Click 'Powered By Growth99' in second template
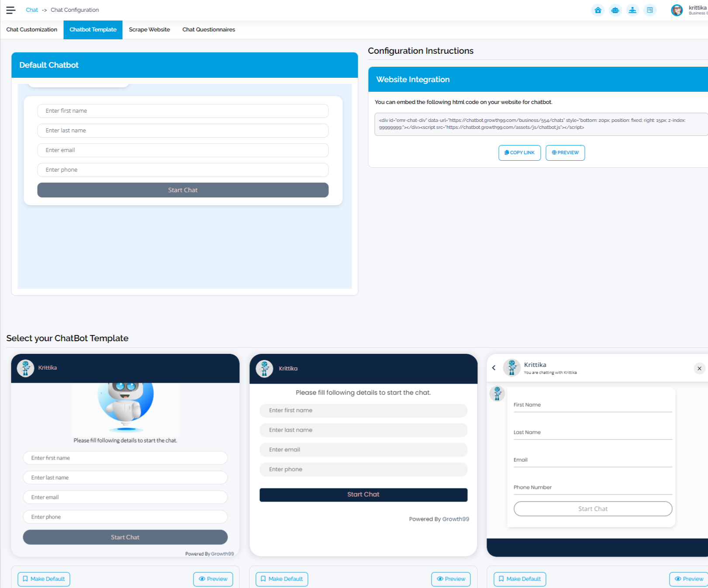The width and height of the screenshot is (708, 588). pos(439,519)
